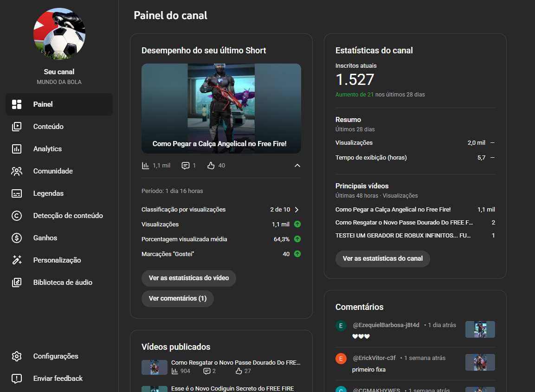Collapse the Short performance details chevron
This screenshot has width=535, height=392.
point(297,166)
